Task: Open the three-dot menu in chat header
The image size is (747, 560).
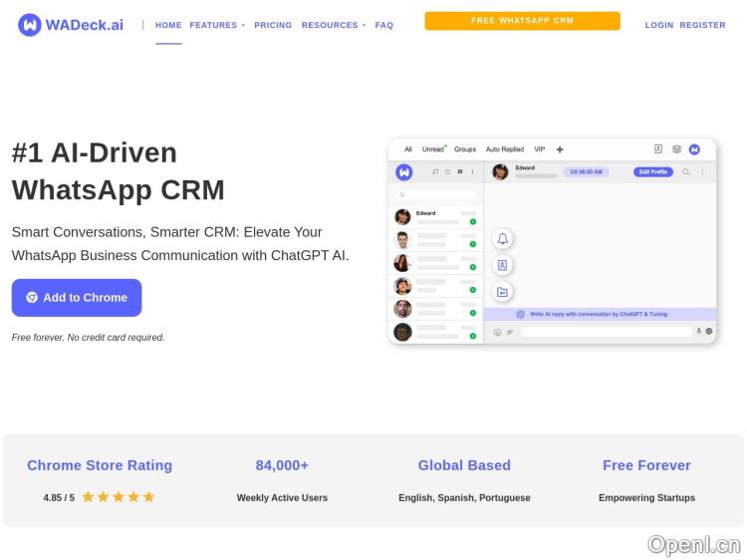Action: tap(702, 171)
